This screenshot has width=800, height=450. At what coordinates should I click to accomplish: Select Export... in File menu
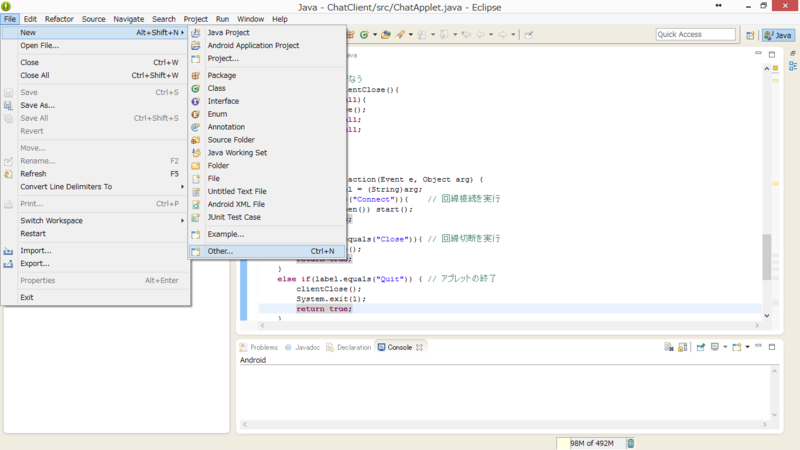[96, 264]
